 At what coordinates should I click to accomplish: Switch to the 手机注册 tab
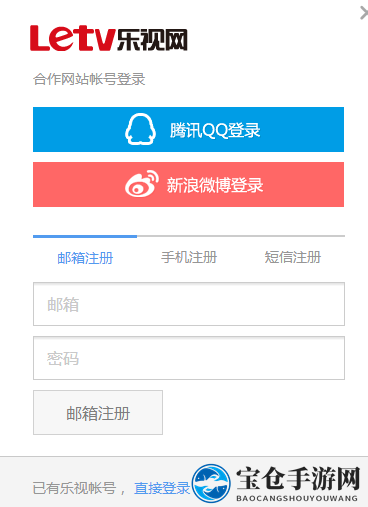189,257
